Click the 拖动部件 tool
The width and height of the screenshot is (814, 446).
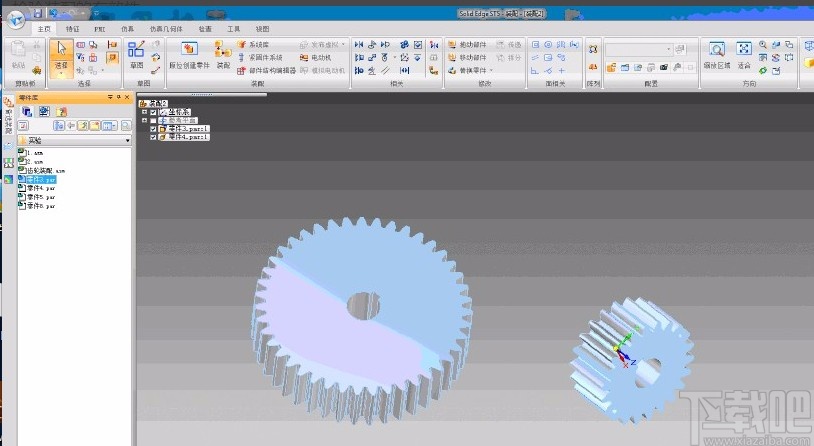pyautogui.click(x=467, y=45)
